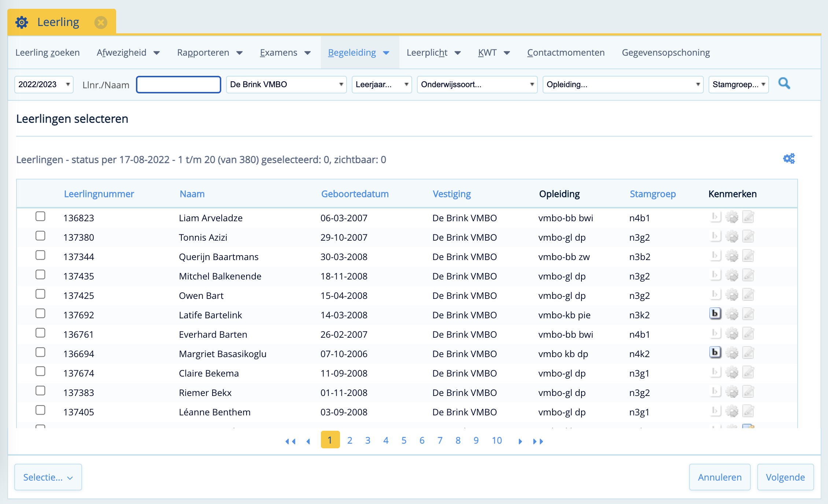Sort by Naam column header
Screen dimensions: 828x504
[192, 194]
